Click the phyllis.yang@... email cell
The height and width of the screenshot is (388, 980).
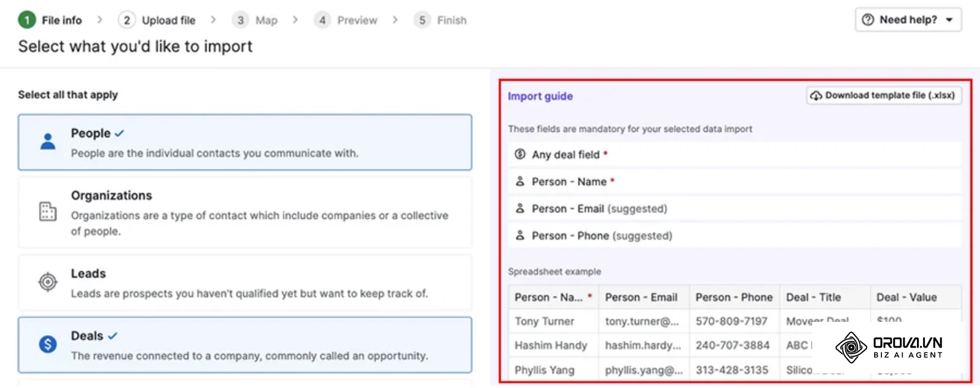[x=644, y=370]
